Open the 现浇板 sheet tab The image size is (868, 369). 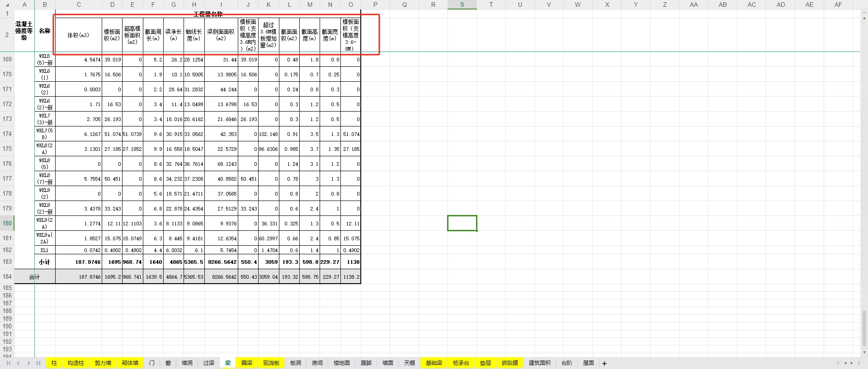271,363
